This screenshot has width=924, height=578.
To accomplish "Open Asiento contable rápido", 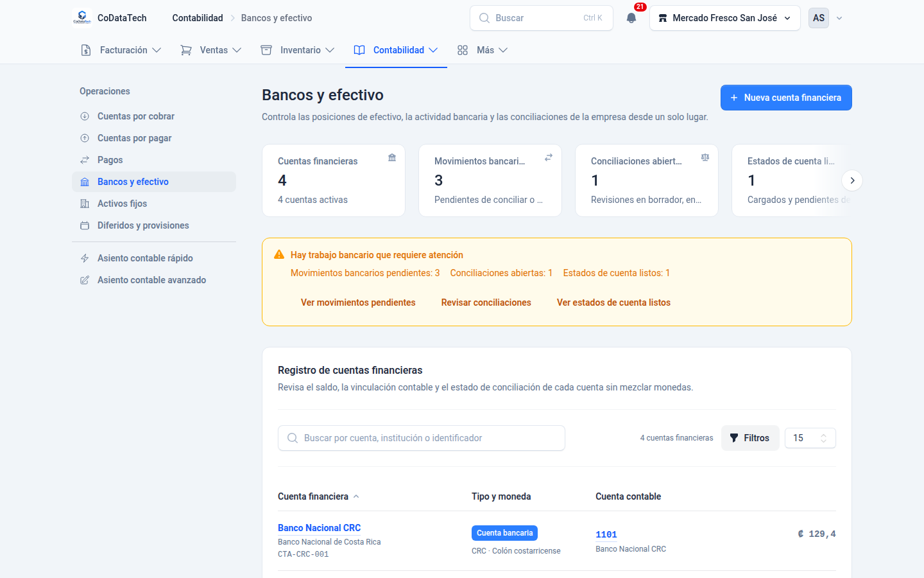I will (x=154, y=258).
